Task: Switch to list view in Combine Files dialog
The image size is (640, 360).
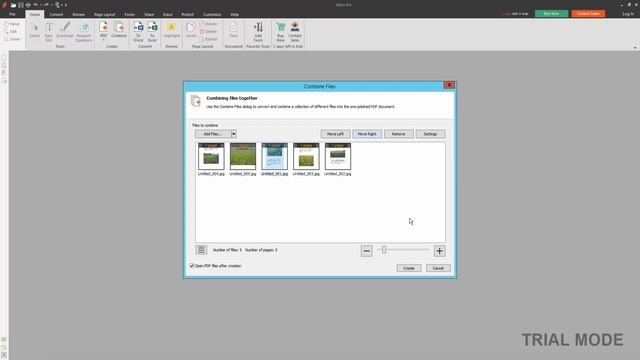Action: 201,250
